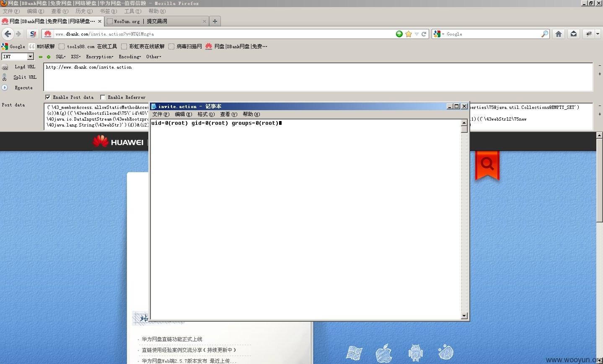
Task: Expand the XSS dropdown menu
Action: coord(76,57)
